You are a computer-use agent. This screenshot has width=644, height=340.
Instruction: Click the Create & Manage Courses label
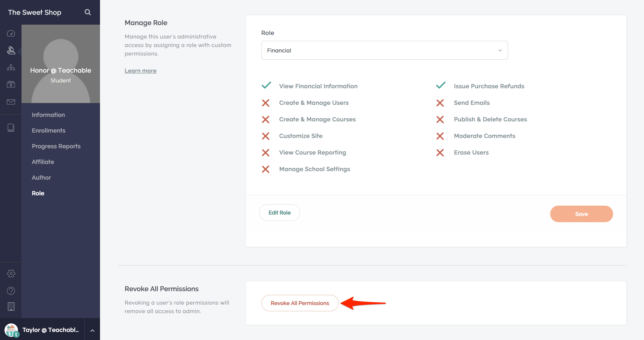pyautogui.click(x=317, y=119)
